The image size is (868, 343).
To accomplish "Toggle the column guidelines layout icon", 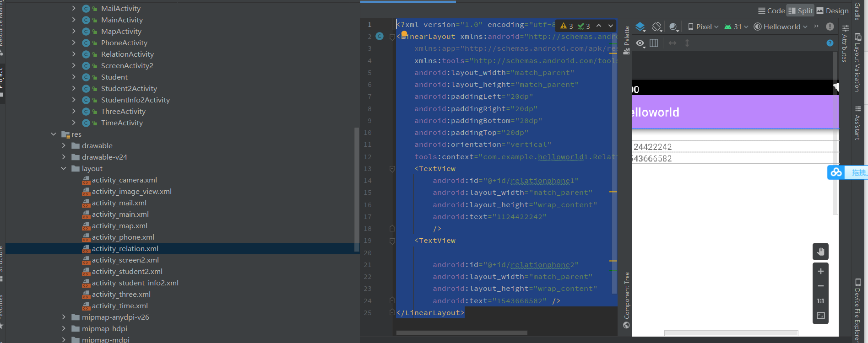I will [x=654, y=43].
